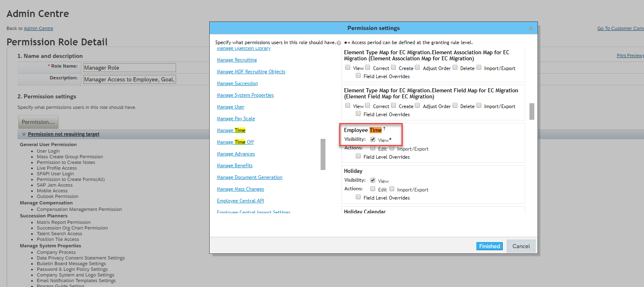Open Manage Advances category
The width and height of the screenshot is (644, 287).
(236, 154)
